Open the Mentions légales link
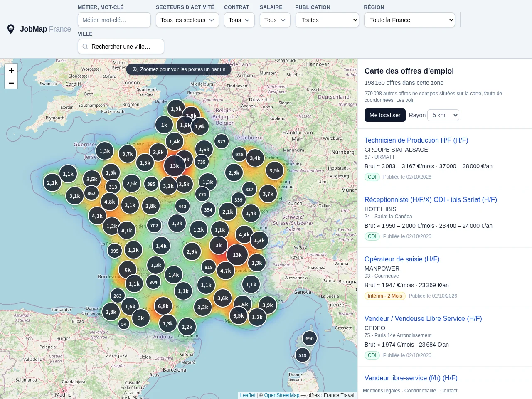The image size is (532, 399). 382,391
